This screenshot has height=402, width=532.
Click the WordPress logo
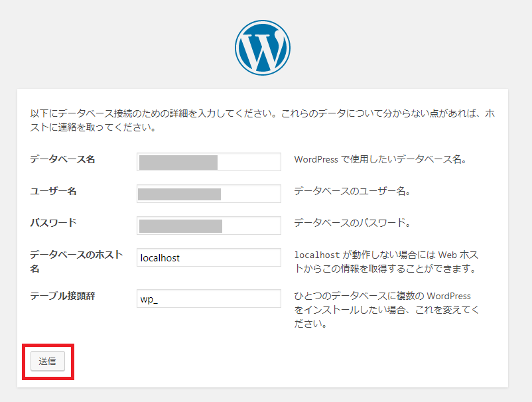(x=263, y=48)
